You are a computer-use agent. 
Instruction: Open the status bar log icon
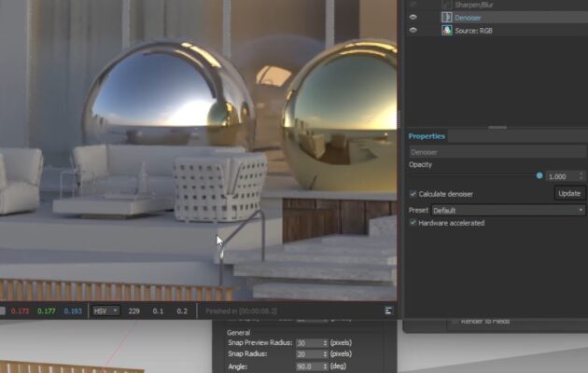[387, 311]
